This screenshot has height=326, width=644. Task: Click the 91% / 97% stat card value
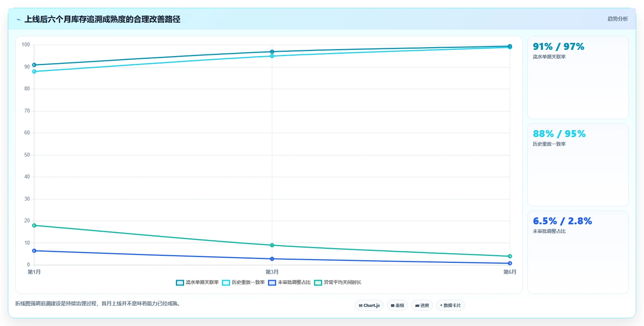(559, 47)
